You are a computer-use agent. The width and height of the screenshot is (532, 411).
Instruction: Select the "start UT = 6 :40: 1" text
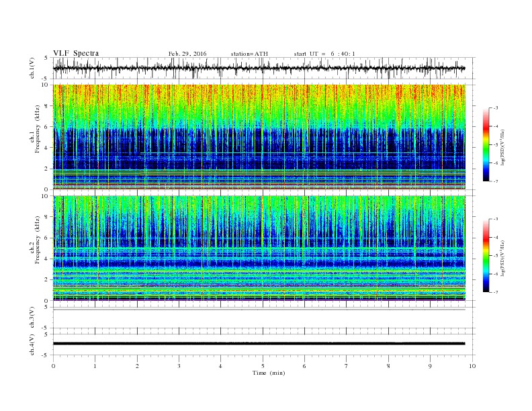click(324, 54)
